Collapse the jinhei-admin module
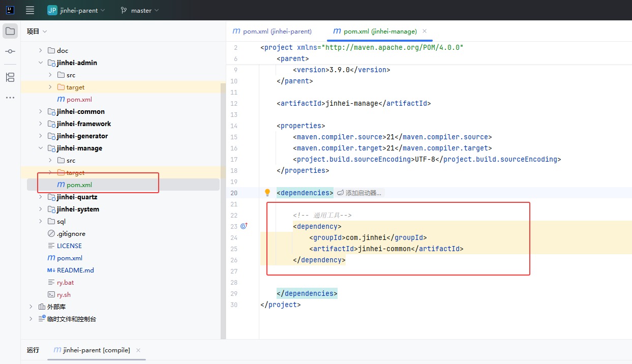The height and width of the screenshot is (364, 632). [41, 63]
